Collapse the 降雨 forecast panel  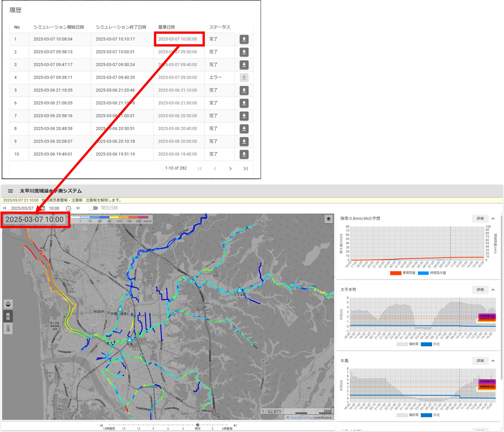[493, 219]
